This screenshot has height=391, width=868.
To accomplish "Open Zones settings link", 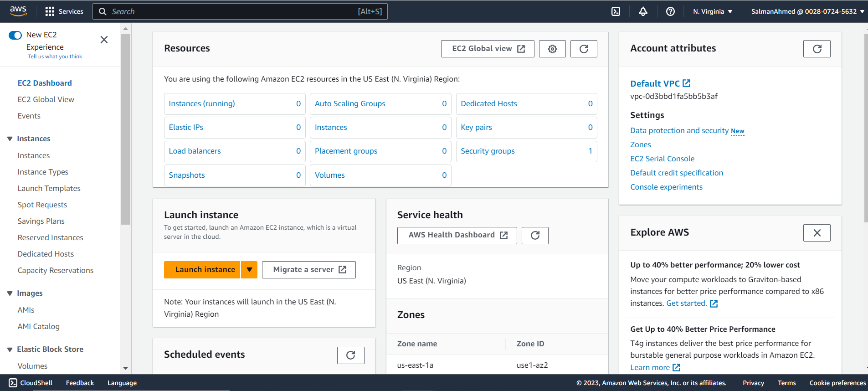I will pos(641,144).
